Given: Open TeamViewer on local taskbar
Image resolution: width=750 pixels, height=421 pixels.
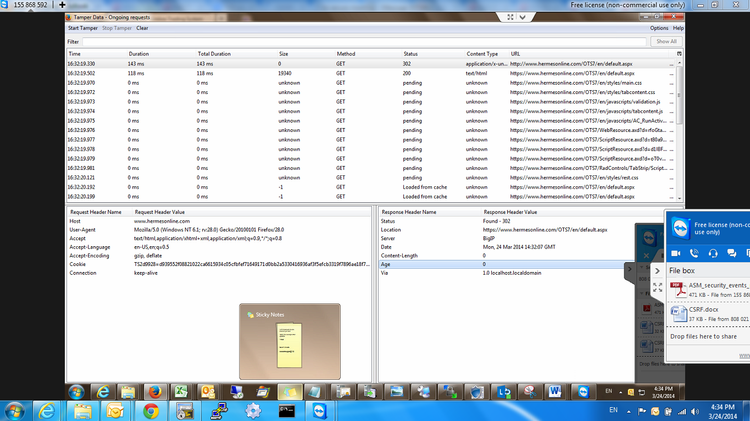Looking at the screenshot, I should (320, 411).
